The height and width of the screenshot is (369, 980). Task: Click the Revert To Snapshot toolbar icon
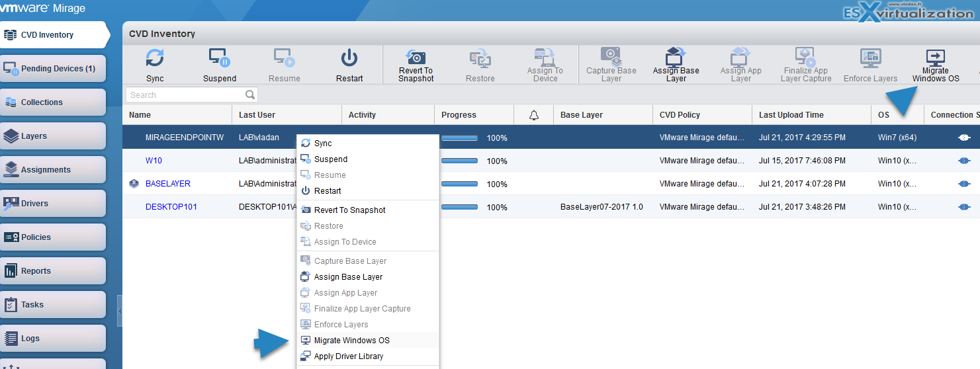(416, 56)
